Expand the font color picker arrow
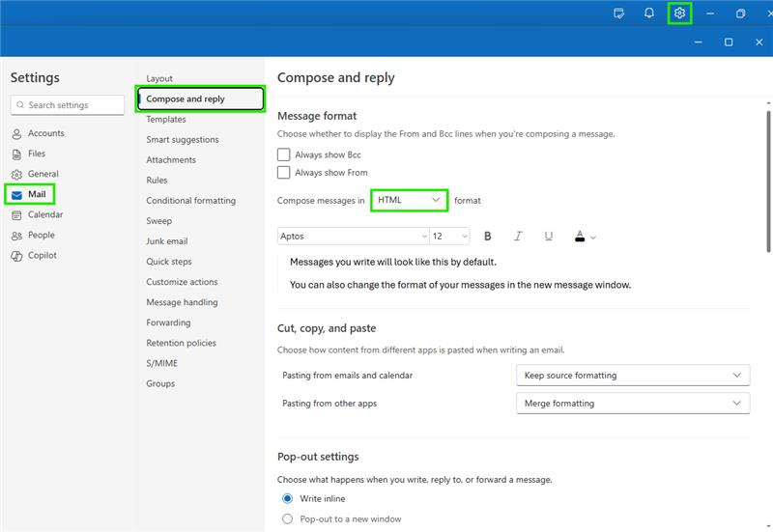 tap(593, 238)
